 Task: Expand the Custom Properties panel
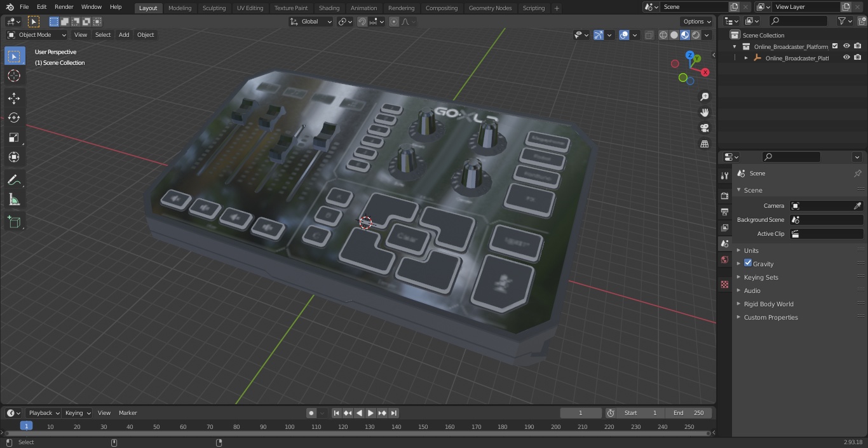771,317
